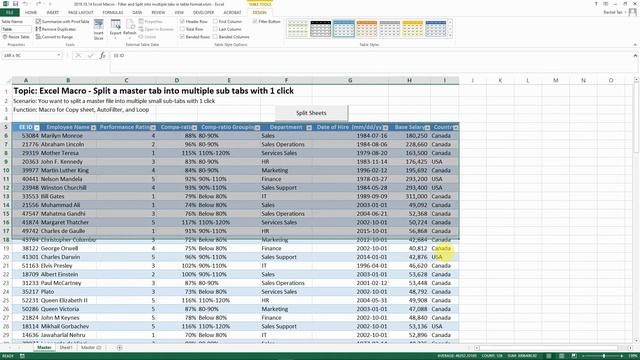Switch to Page Break Preview icon
This screenshot has width=640, height=360.
[574, 356]
